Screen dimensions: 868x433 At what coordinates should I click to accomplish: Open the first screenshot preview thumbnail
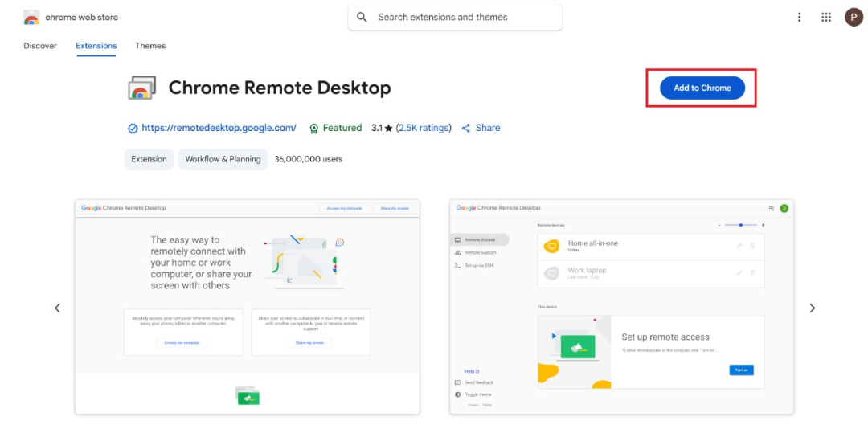click(x=248, y=307)
